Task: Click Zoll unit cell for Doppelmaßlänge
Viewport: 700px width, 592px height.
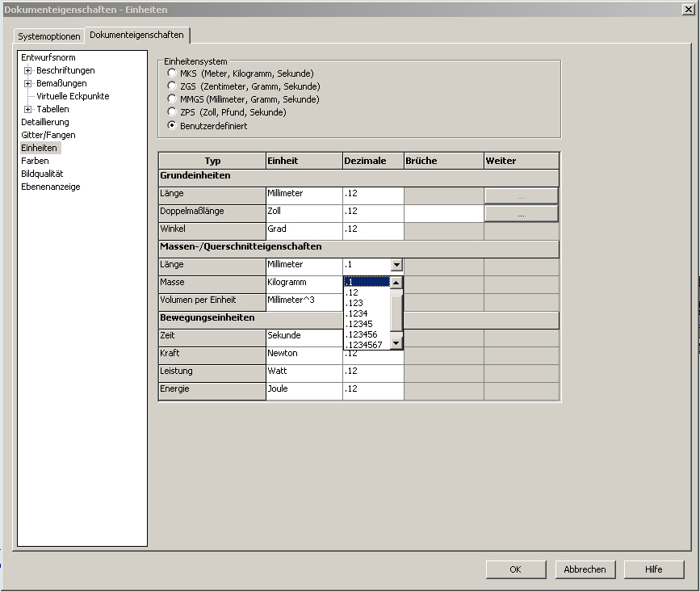Action: point(304,214)
